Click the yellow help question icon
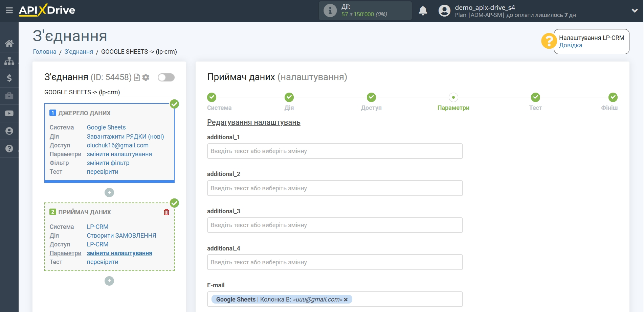The height and width of the screenshot is (312, 644). pos(549,41)
